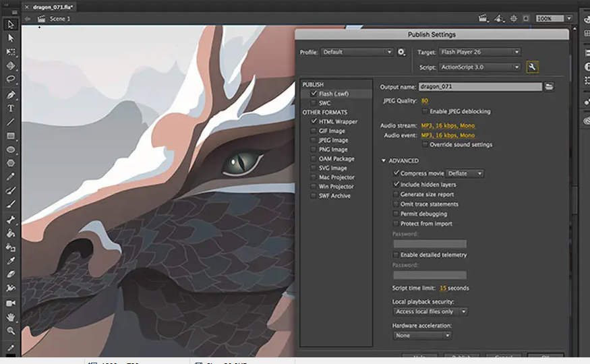Viewport: 590px width, 364px height.
Task: Open ActionScript settings wrench icon
Action: click(532, 67)
